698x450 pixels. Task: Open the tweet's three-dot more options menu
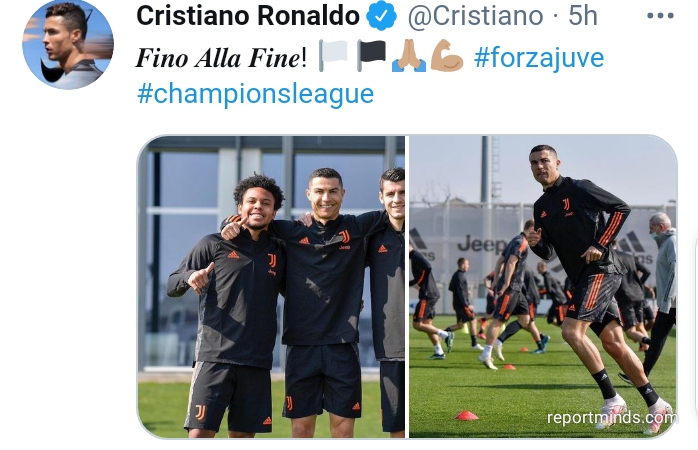pos(660,16)
